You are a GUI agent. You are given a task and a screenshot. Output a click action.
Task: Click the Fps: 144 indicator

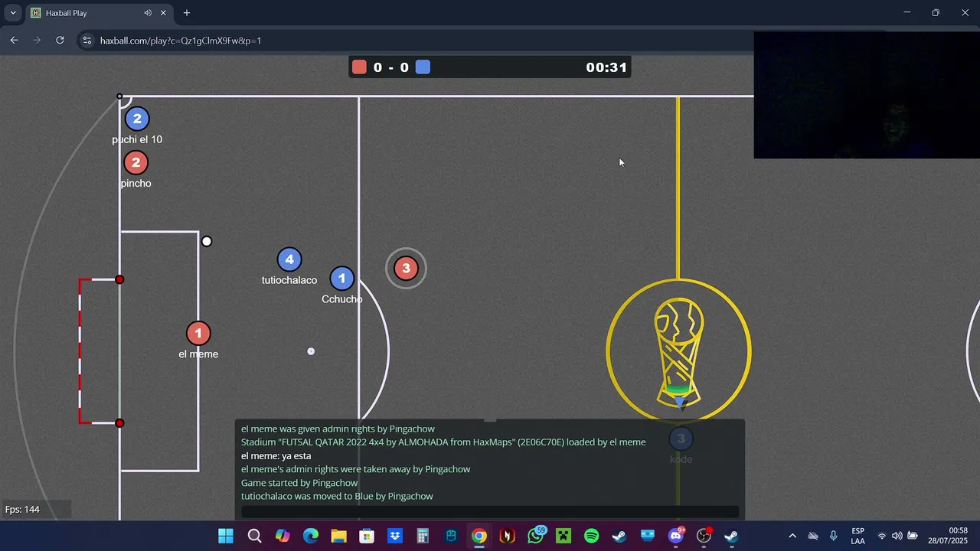click(x=22, y=510)
